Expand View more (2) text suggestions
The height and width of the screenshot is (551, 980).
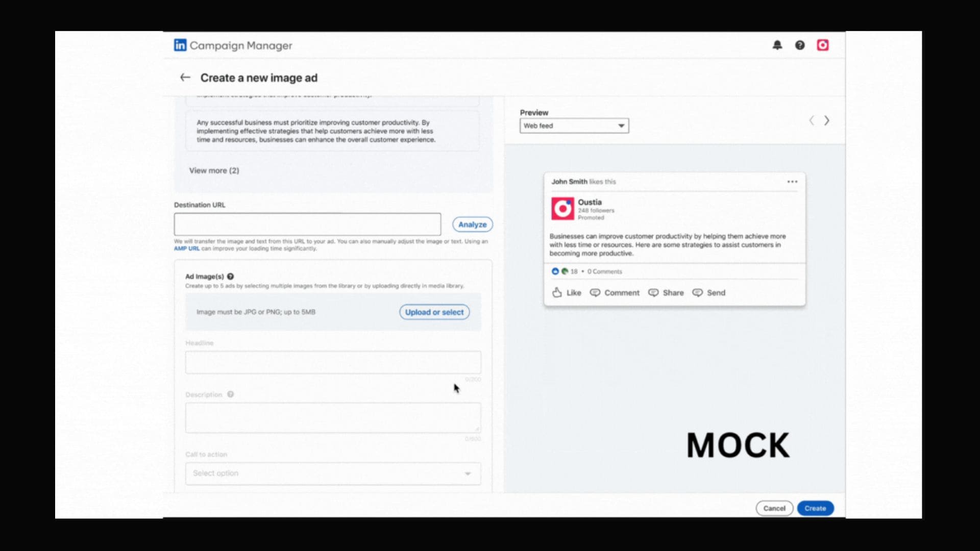pos(214,170)
